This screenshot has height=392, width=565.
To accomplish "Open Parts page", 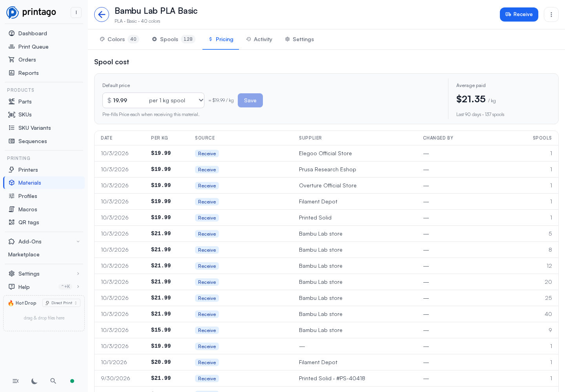I will click(x=44, y=102).
